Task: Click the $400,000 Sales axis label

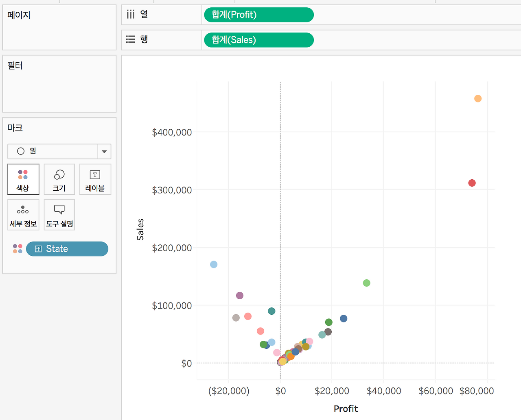Action: [172, 133]
